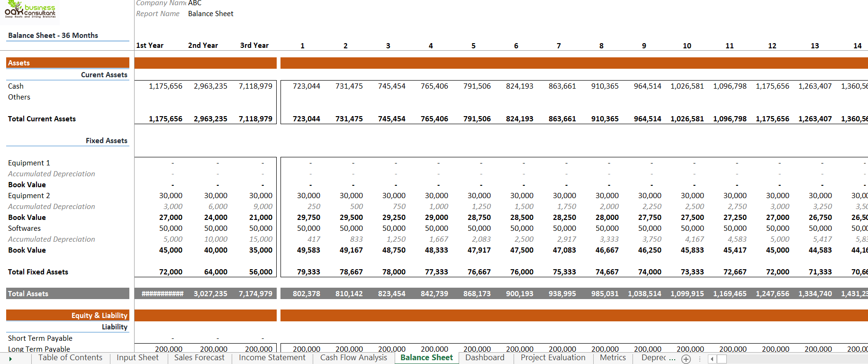
Task: Select the 'Total Fixed Assets' label
Action: click(38, 272)
